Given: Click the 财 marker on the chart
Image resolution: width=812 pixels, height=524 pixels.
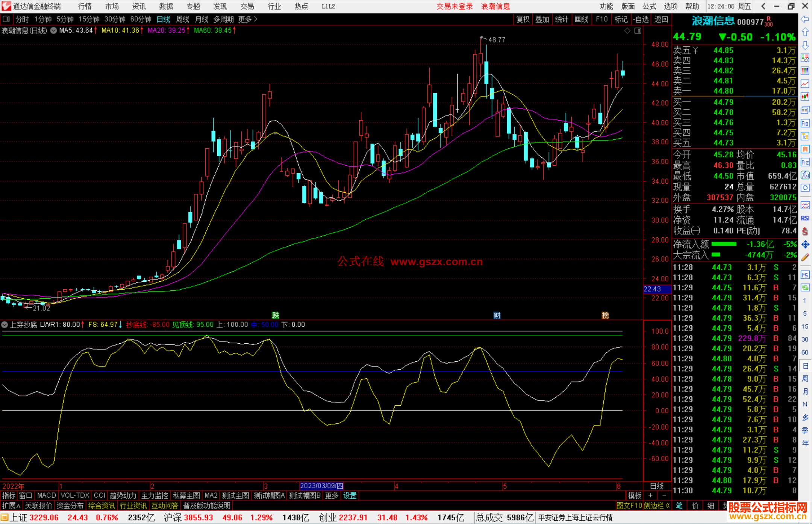Looking at the screenshot, I should pyautogui.click(x=497, y=315).
